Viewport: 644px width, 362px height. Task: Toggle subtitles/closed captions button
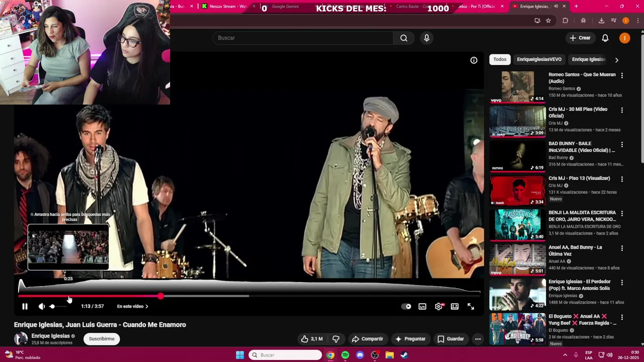tap(423, 306)
